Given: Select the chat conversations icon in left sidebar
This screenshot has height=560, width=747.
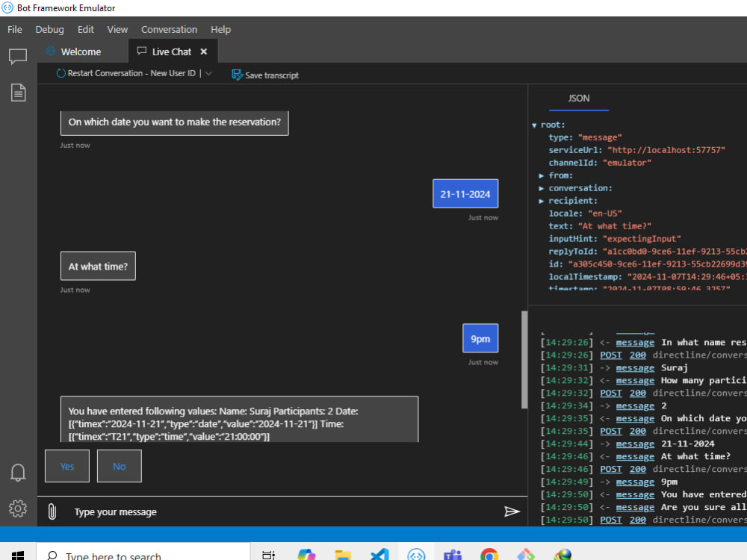Looking at the screenshot, I should pos(17,55).
